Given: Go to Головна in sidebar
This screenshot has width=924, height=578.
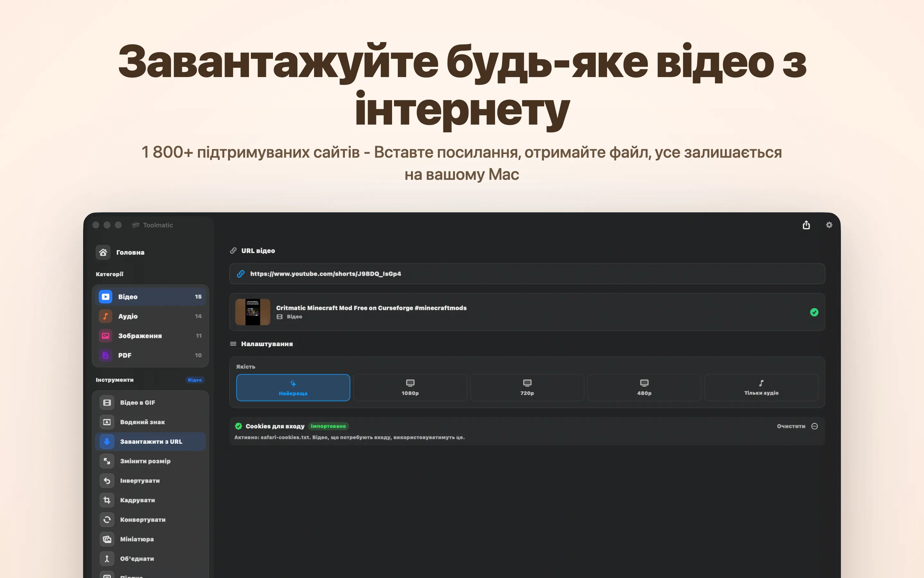Looking at the screenshot, I should (x=130, y=252).
